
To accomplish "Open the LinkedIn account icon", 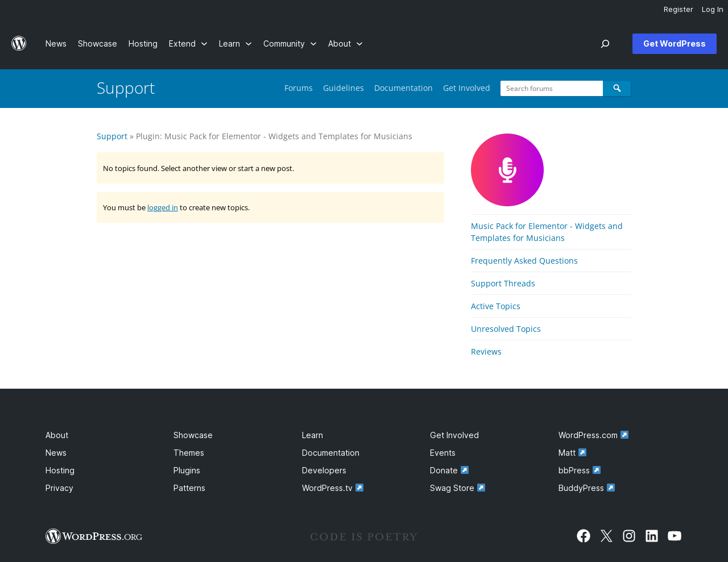I will [x=652, y=536].
